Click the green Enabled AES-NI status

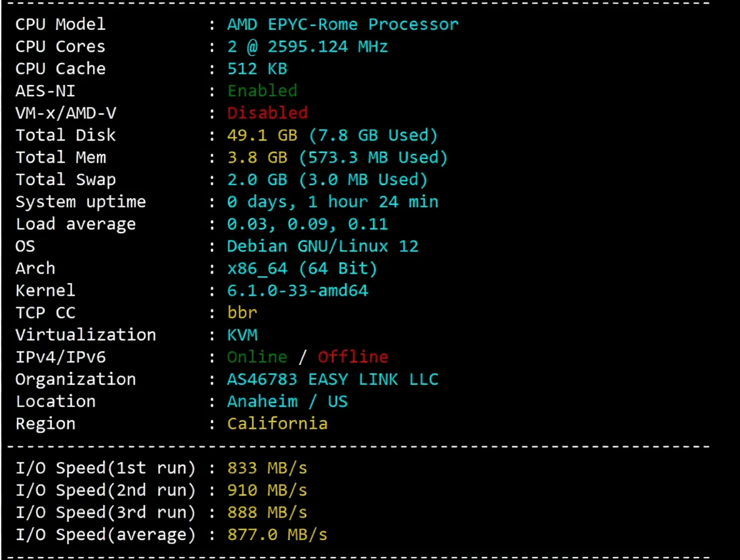pos(262,91)
